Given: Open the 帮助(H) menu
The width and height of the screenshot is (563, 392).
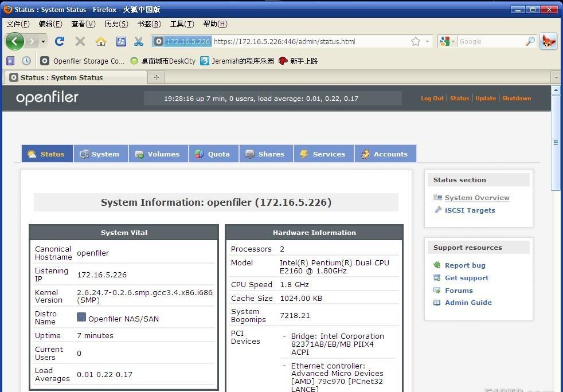Looking at the screenshot, I should coord(215,24).
